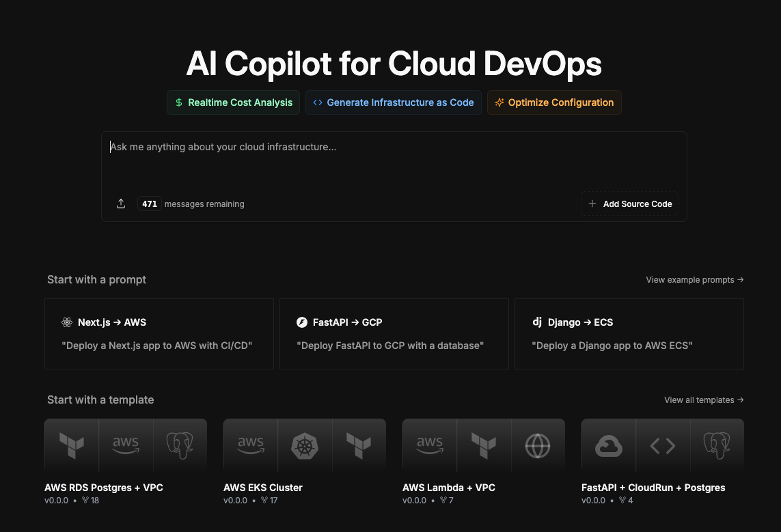Screen dimensions: 781x532
Task: Open View all templates link
Action: pyautogui.click(x=703, y=400)
